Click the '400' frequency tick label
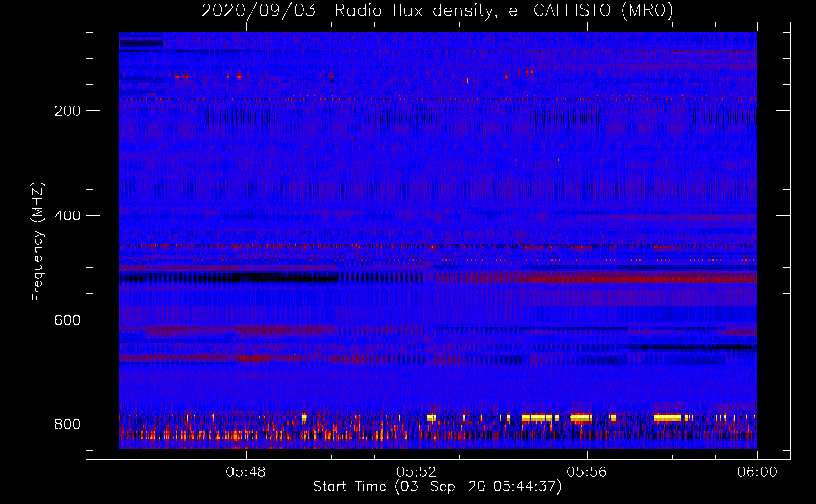Screen dimensions: 816x504 point(68,216)
